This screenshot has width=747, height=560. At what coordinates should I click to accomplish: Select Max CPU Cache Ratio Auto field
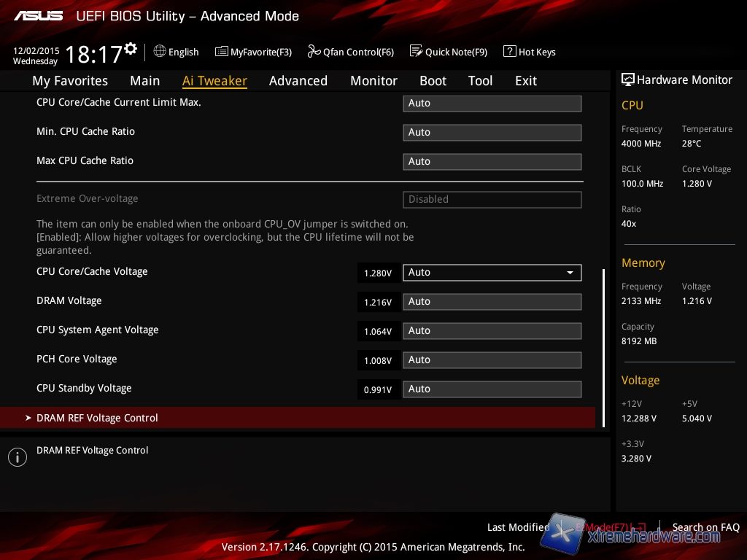(492, 162)
